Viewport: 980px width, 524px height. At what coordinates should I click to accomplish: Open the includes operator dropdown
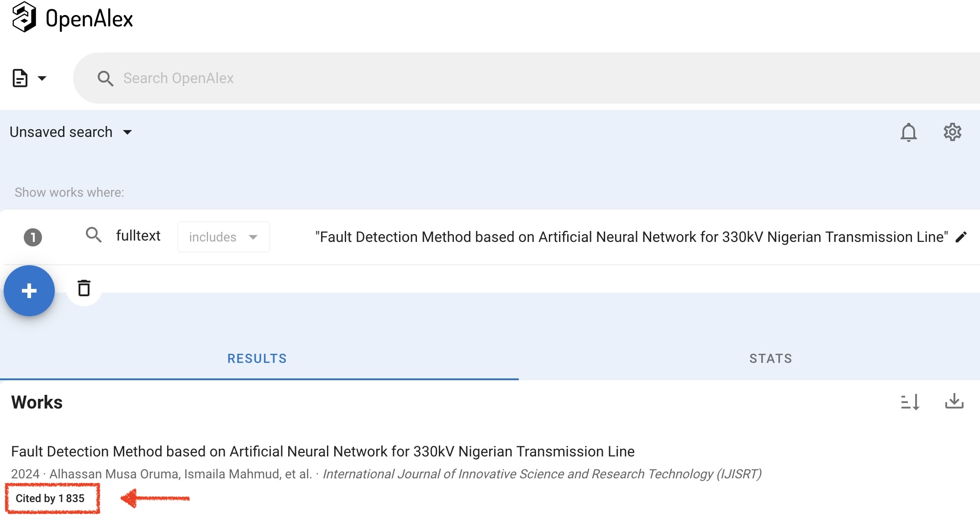tap(223, 237)
